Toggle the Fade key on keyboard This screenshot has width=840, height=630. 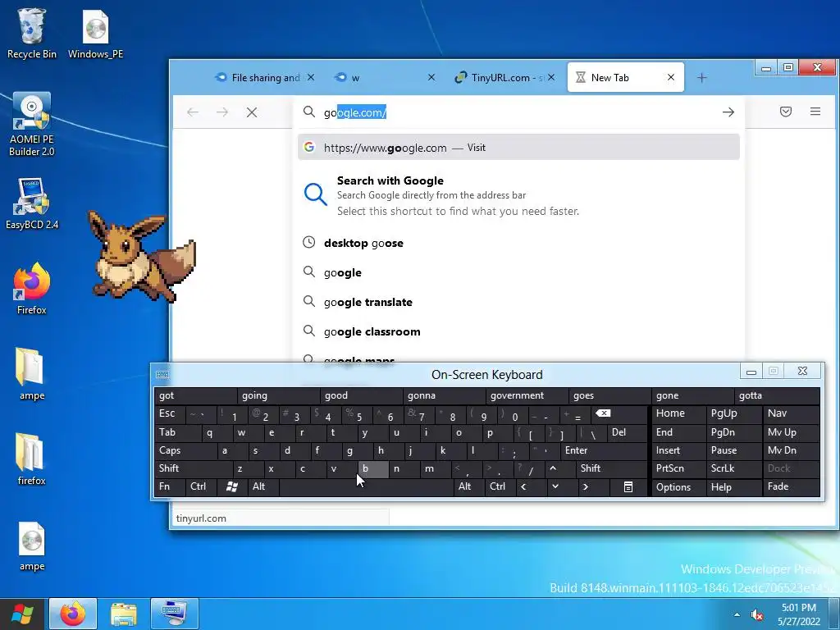792,486
